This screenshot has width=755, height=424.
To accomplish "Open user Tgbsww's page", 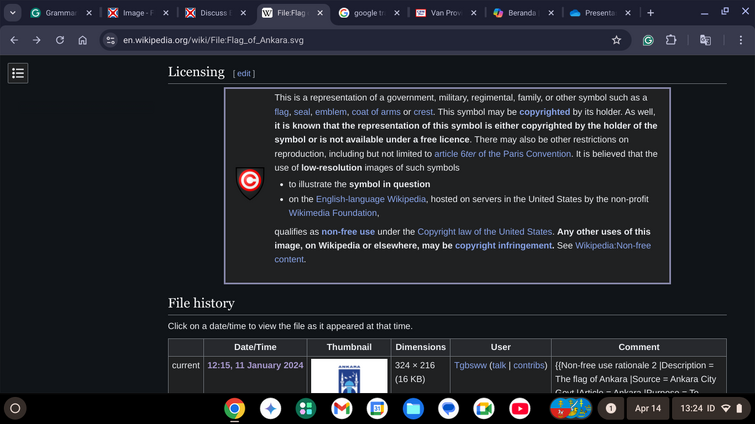I will 470,365.
